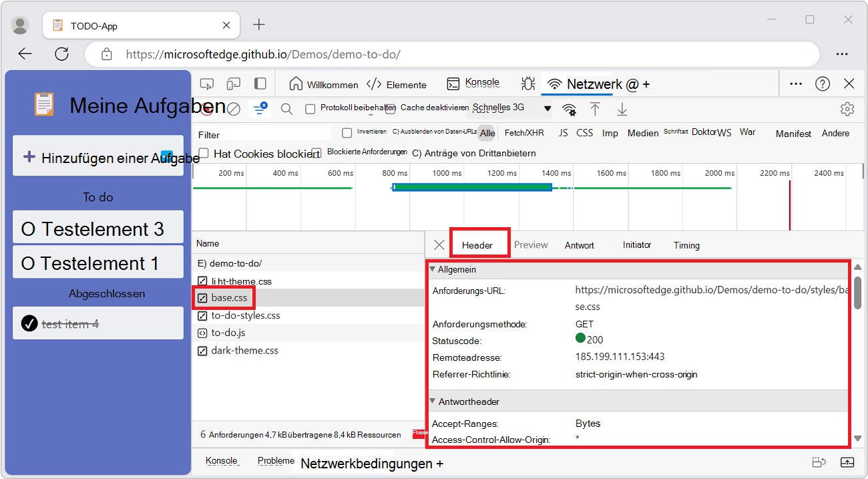This screenshot has width=868, height=479.
Task: Open DevTools more options ellipsis
Action: click(x=796, y=84)
